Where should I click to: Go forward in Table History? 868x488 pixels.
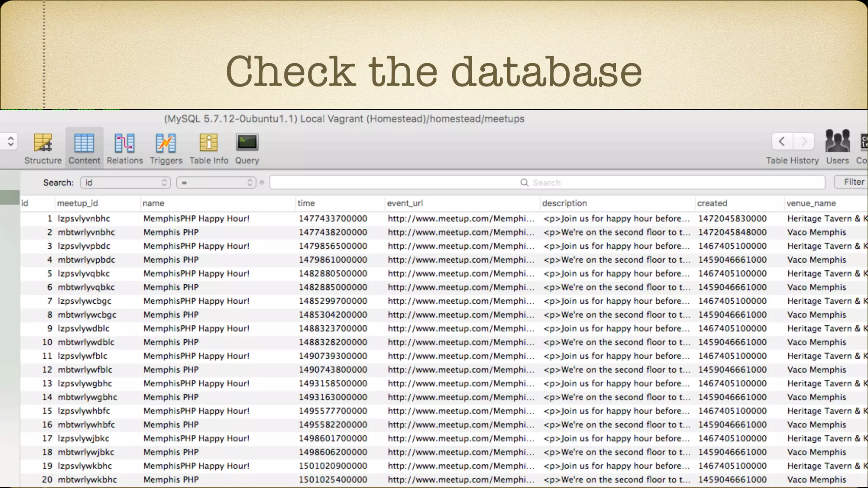pos(804,141)
